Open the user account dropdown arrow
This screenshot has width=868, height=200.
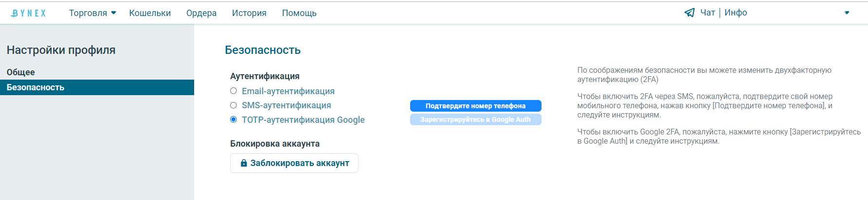(x=847, y=13)
